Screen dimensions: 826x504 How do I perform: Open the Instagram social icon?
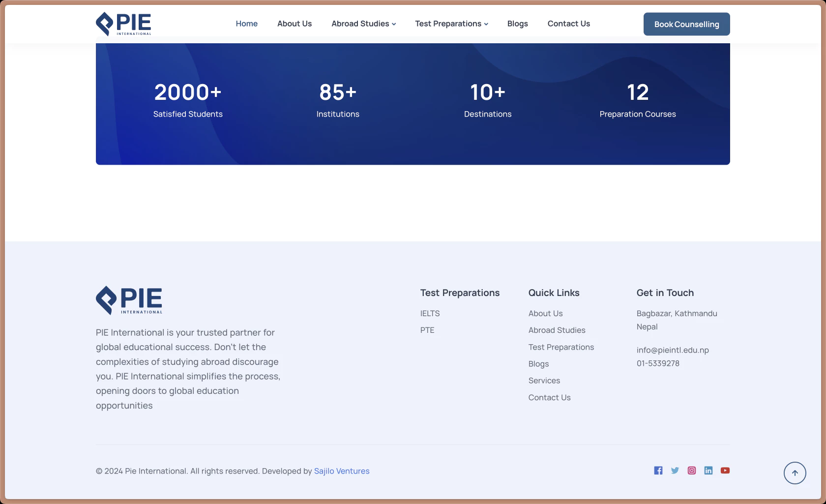[691, 471]
